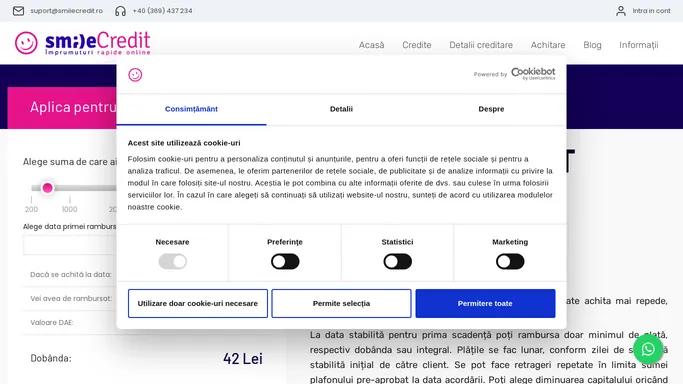The height and width of the screenshot is (384, 683).
Task: Click the Valoare DAE: label
Action: (52, 323)
